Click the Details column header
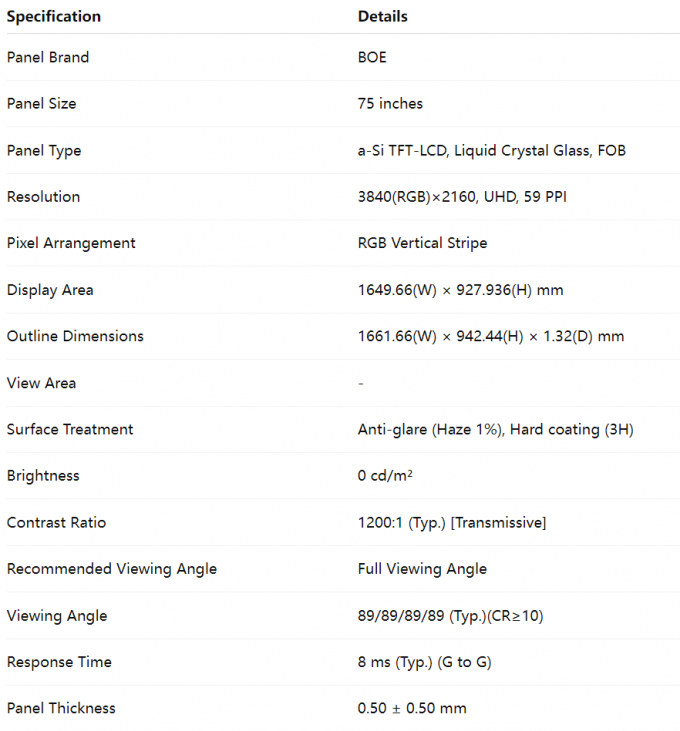680x731 pixels. (x=383, y=17)
